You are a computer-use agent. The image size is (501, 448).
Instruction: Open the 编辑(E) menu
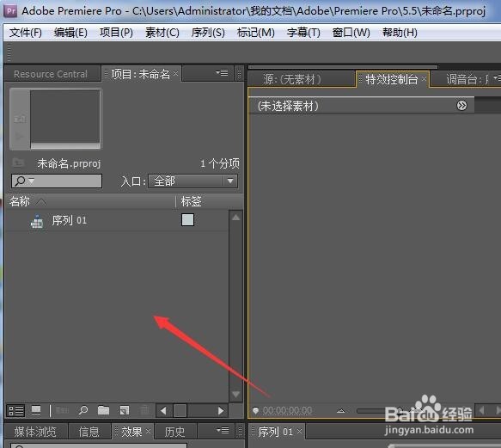(70, 33)
